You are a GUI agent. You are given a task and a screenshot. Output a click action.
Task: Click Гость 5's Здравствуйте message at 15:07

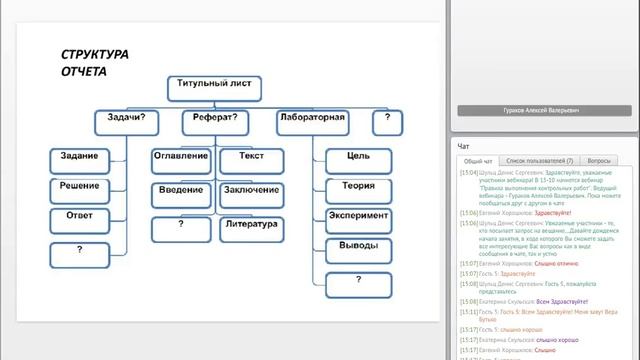[x=498, y=274]
